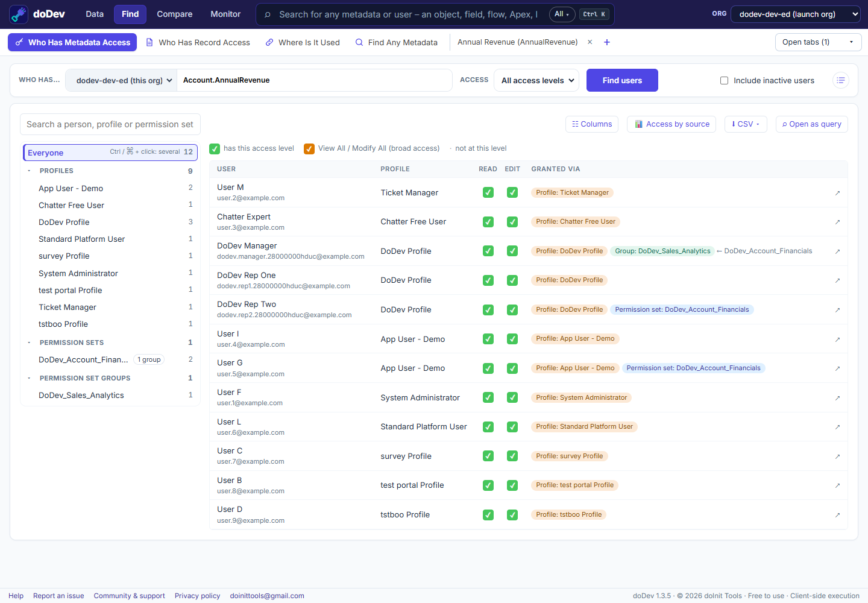This screenshot has width=868, height=603.
Task: Open User M details arrow icon
Action: point(837,193)
